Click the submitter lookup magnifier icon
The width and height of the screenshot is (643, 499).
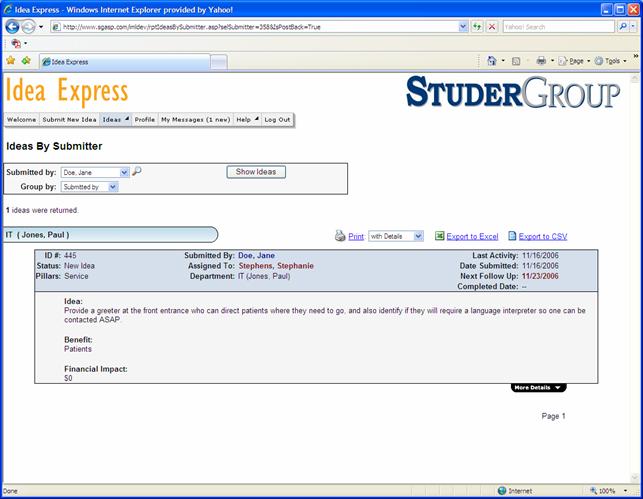[x=137, y=171]
